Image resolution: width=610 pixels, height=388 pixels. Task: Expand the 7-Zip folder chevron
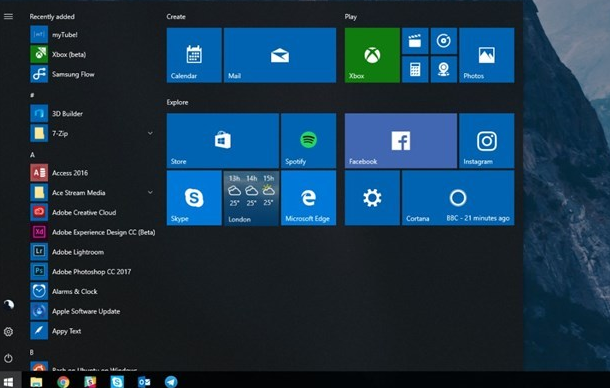click(x=150, y=133)
